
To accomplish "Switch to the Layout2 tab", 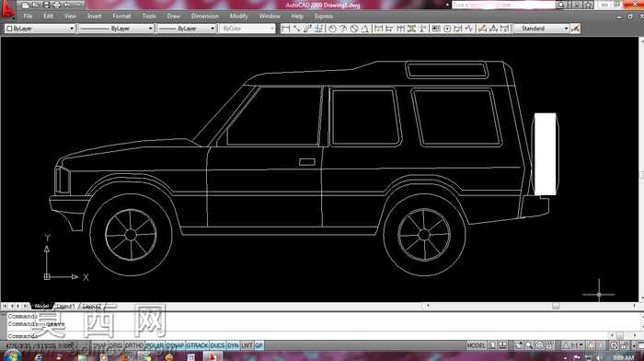I will [x=92, y=307].
